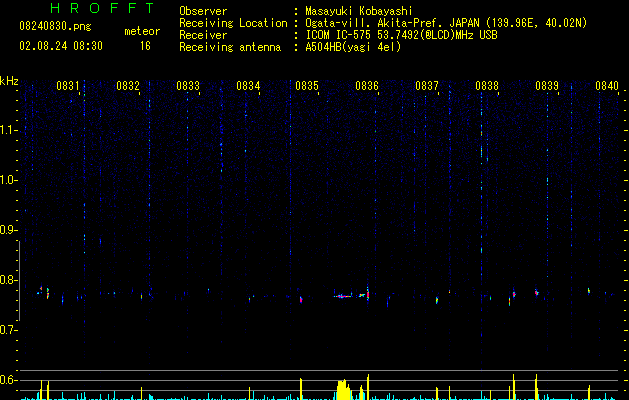Click the 1.1 kHz axis label

coord(8,130)
